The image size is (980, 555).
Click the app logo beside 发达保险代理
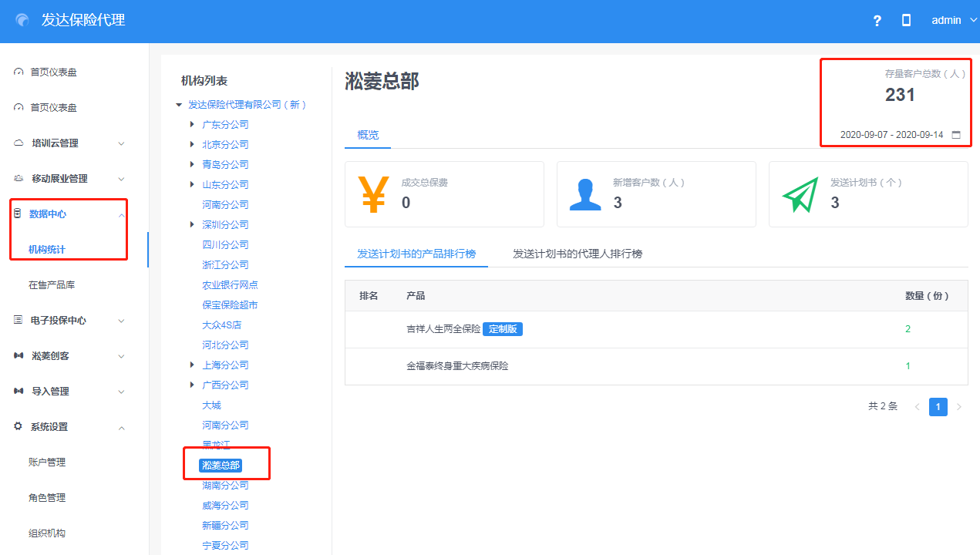click(22, 21)
